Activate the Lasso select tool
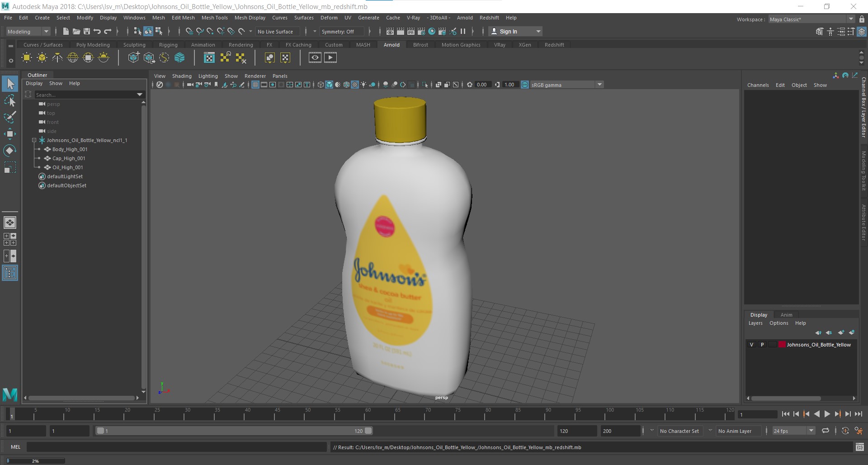Viewport: 868px width, 465px height. click(x=10, y=100)
